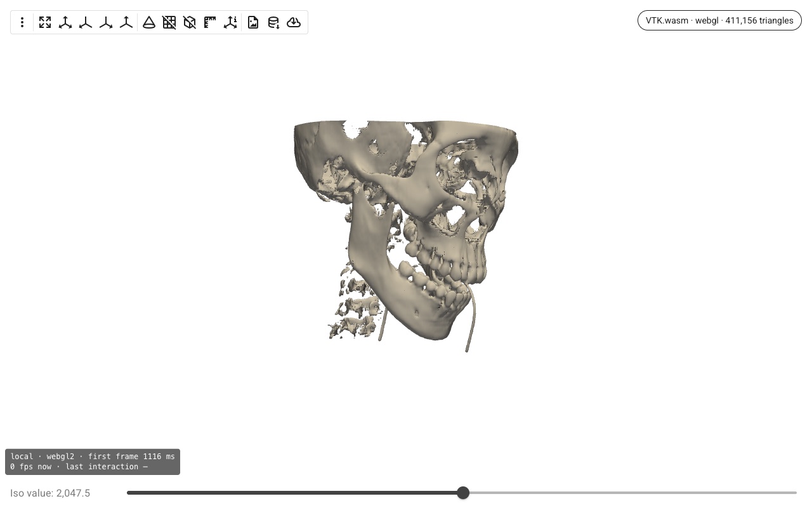Toggle the crossed-out bounding box icon
812x508 pixels.
coord(190,22)
